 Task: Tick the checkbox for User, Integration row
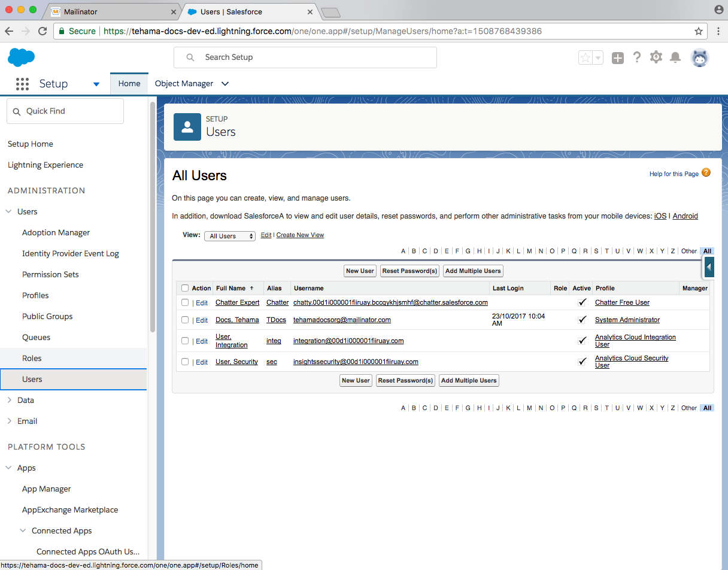(185, 341)
